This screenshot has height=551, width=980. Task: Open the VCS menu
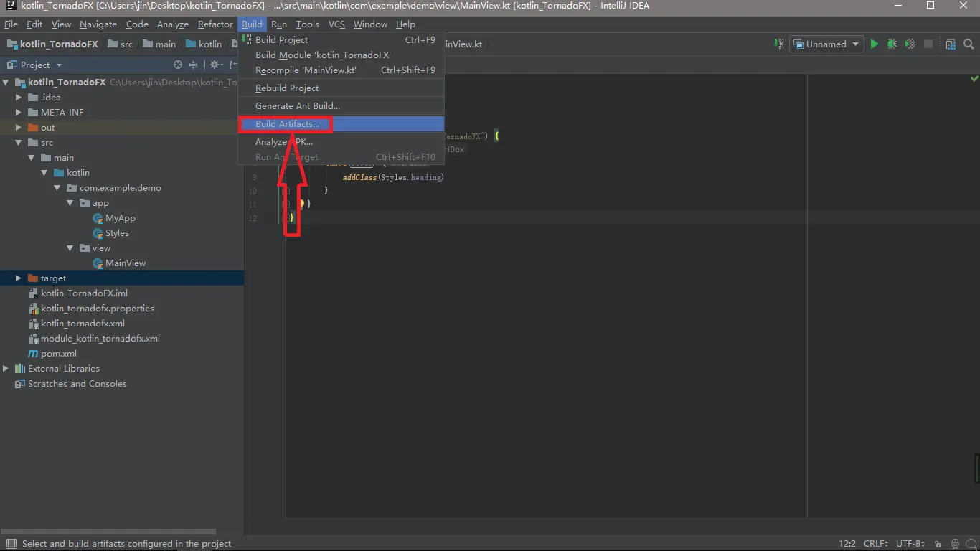coord(336,24)
